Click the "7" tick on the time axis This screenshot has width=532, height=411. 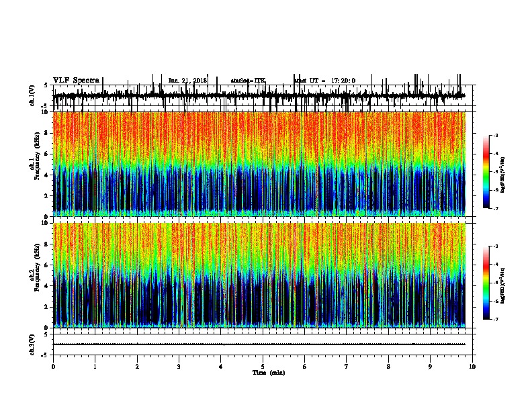point(347,367)
